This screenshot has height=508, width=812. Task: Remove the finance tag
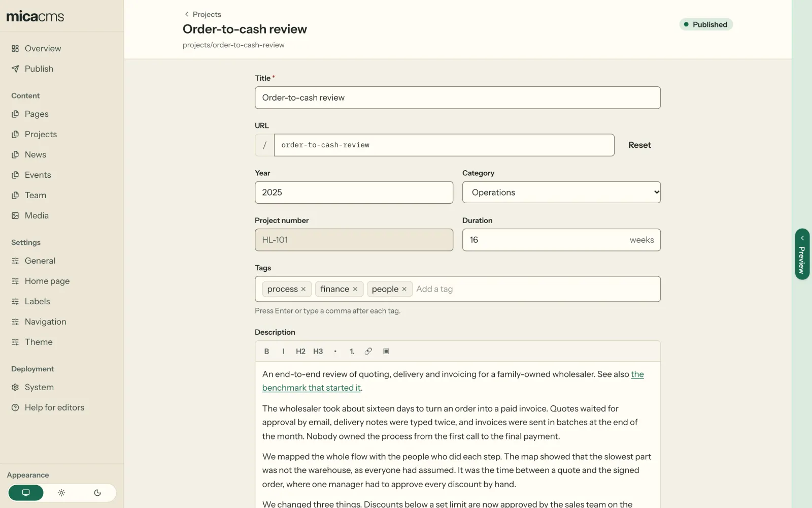point(355,289)
